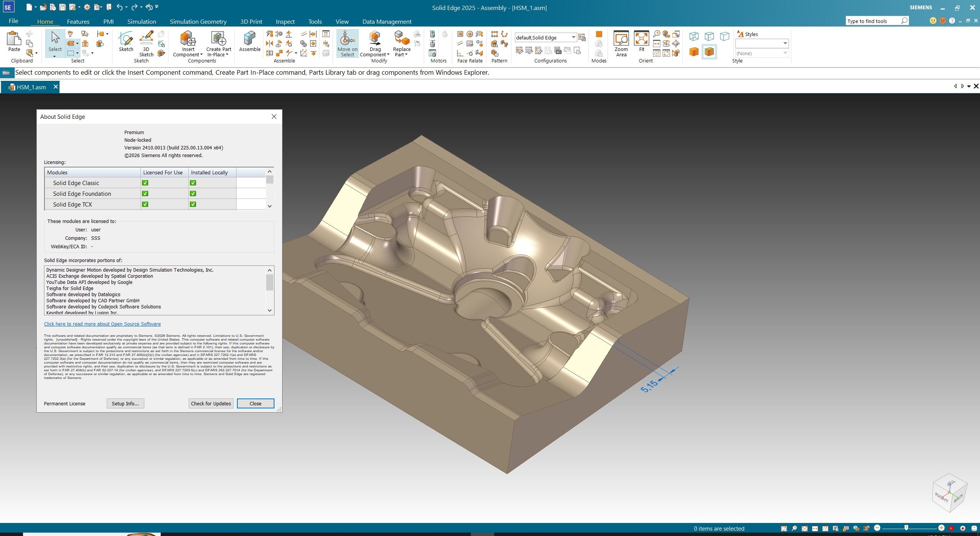Switch to the Data Management tab
The height and width of the screenshot is (536, 980).
click(387, 21)
